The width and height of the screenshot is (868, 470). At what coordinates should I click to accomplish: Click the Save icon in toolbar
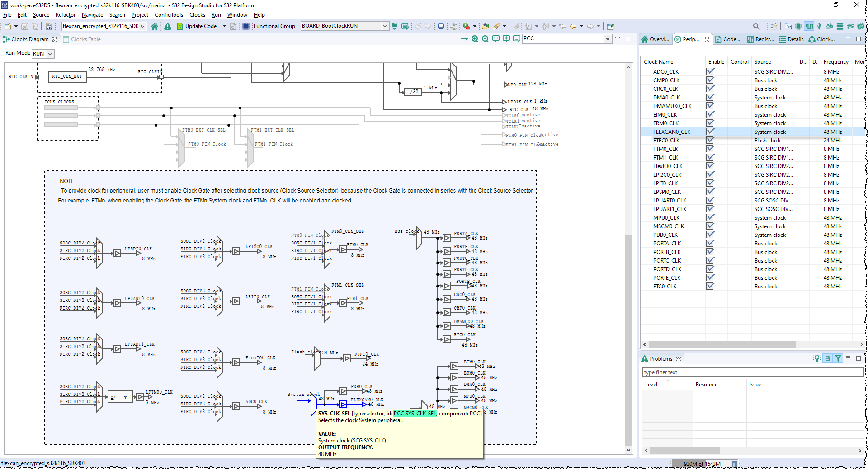(25, 27)
